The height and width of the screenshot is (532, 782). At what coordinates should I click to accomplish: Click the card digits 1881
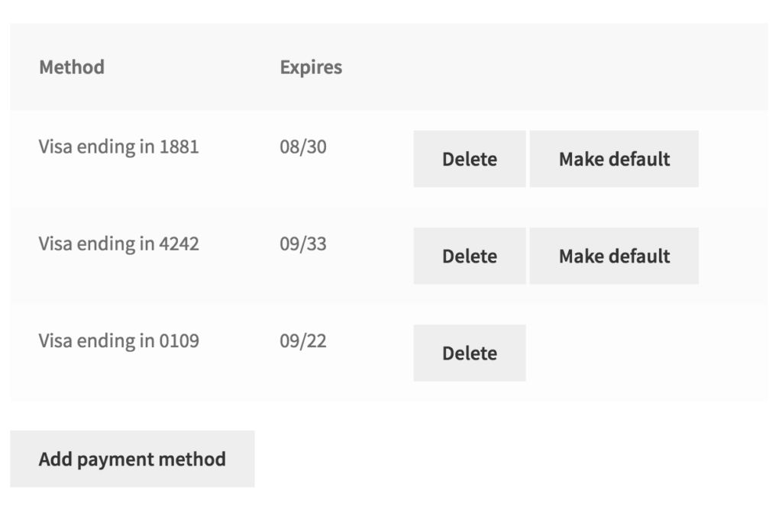point(179,147)
